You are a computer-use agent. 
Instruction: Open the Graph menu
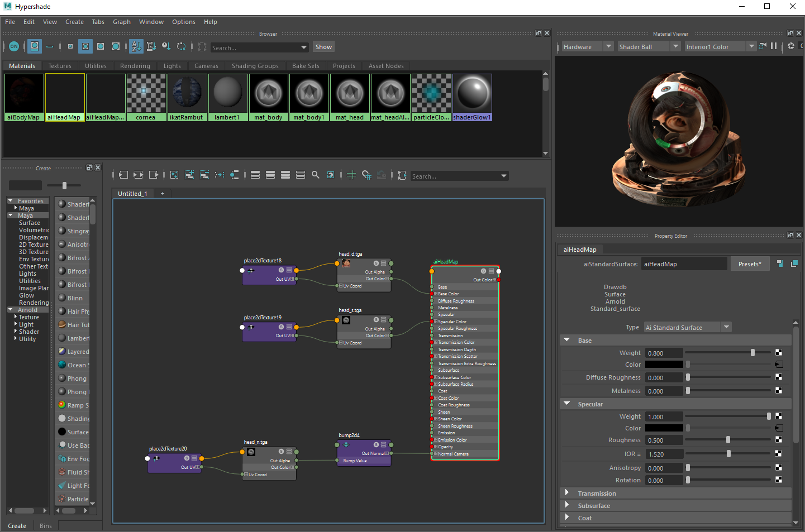point(122,22)
